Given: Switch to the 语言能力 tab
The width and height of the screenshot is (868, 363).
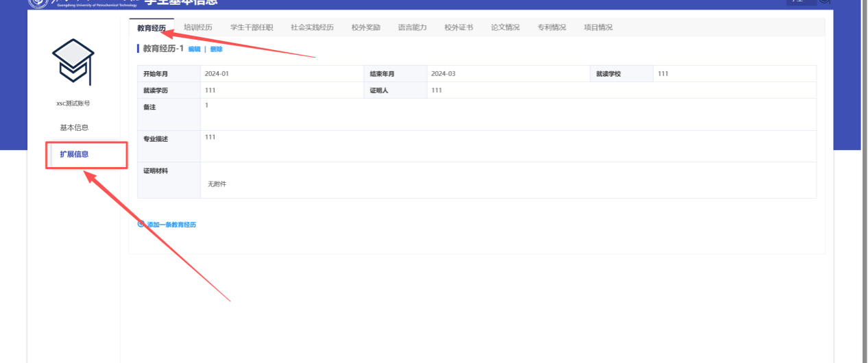Looking at the screenshot, I should [412, 28].
